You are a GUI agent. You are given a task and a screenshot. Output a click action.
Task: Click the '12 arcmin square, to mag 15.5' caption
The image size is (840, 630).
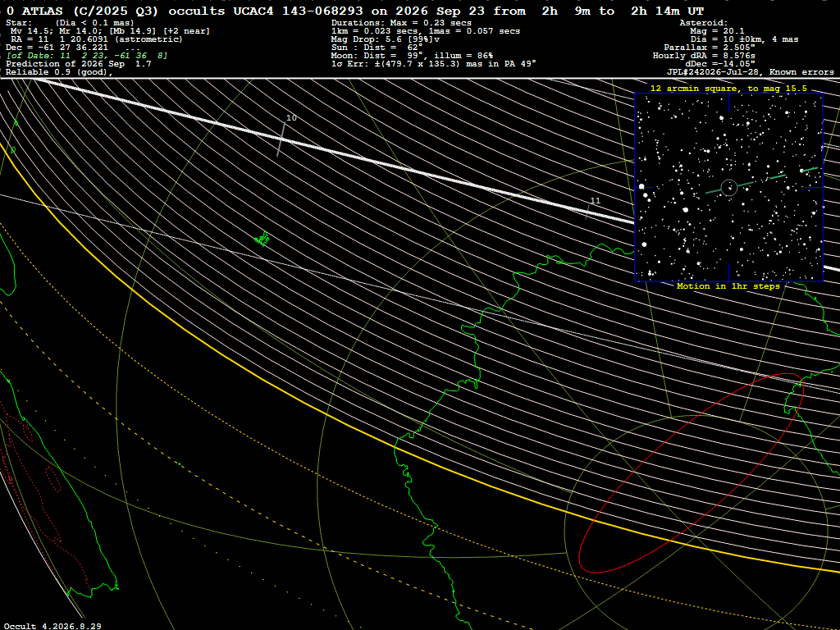coord(728,89)
